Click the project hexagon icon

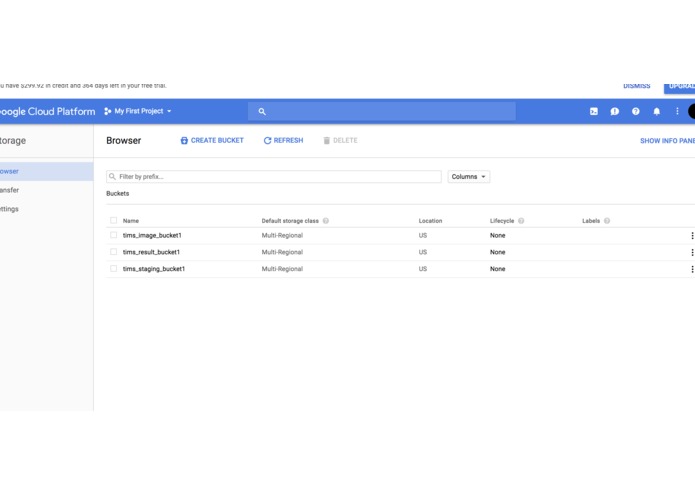[x=108, y=111]
